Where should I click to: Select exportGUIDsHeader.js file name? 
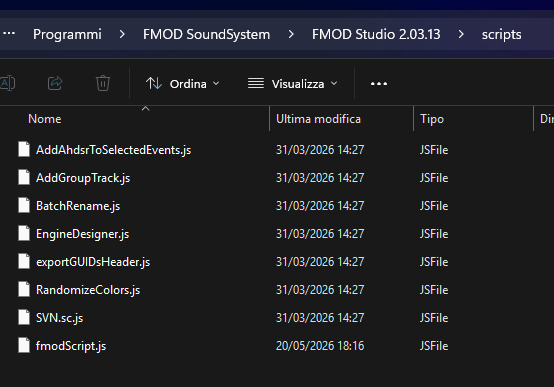coord(93,262)
